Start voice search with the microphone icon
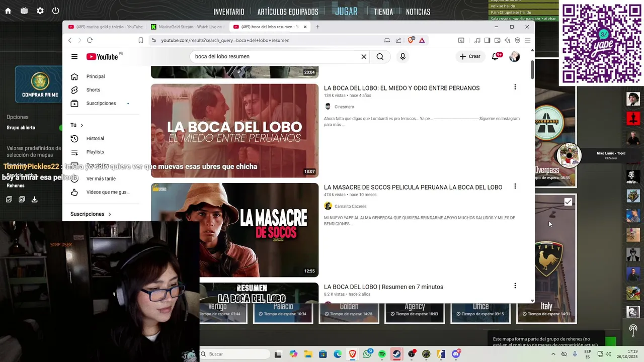Viewport: 644px width, 362px height. click(403, 57)
